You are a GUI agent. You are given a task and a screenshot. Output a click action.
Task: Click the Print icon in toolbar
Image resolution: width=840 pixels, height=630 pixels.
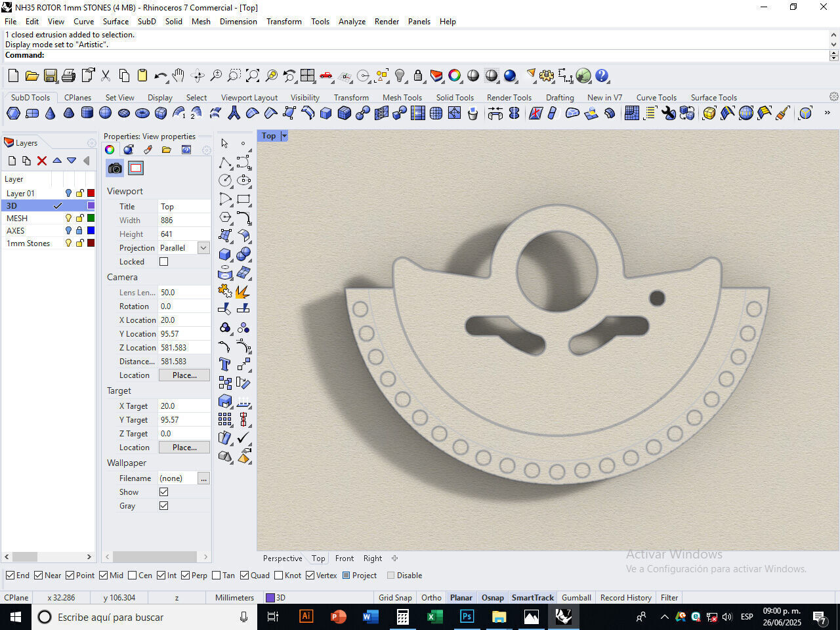[68, 76]
